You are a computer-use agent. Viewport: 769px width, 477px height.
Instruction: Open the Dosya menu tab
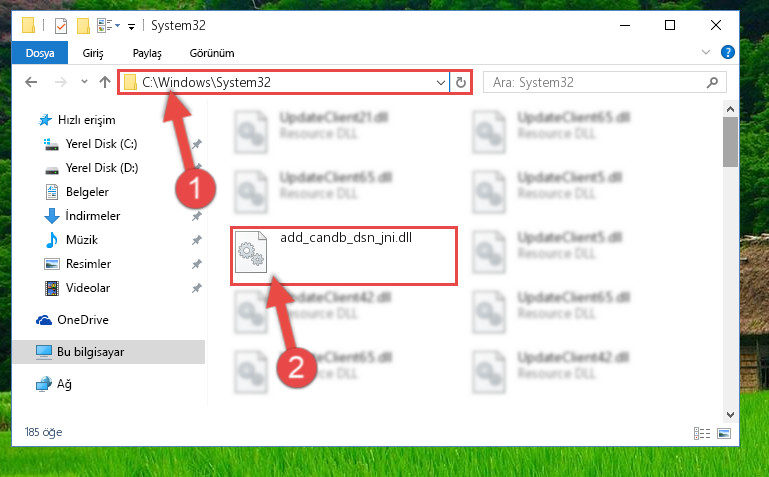click(x=40, y=53)
